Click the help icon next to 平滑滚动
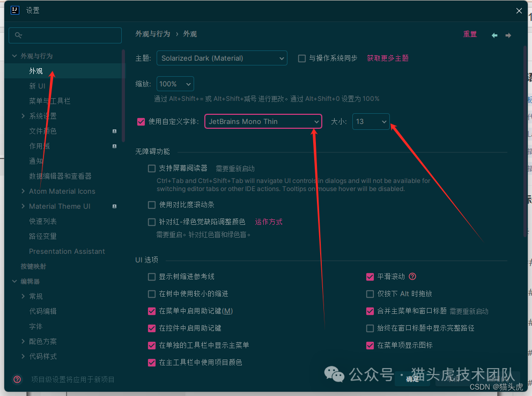 tap(412, 276)
